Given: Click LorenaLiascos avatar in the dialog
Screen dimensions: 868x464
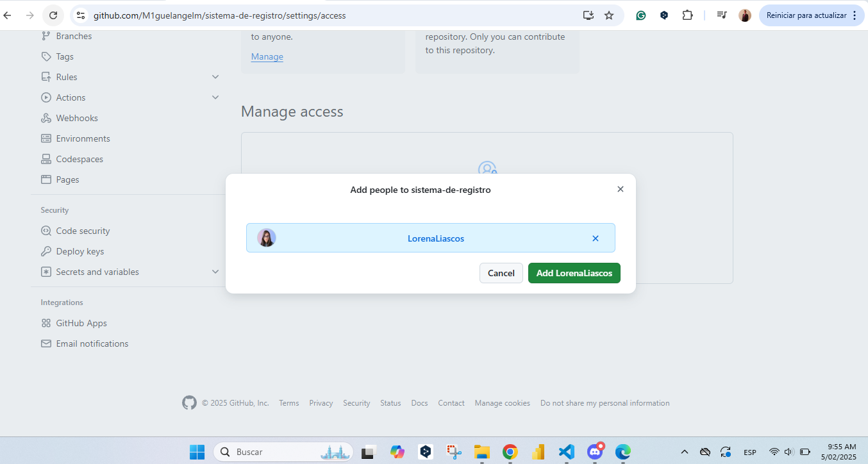Looking at the screenshot, I should click(x=267, y=238).
